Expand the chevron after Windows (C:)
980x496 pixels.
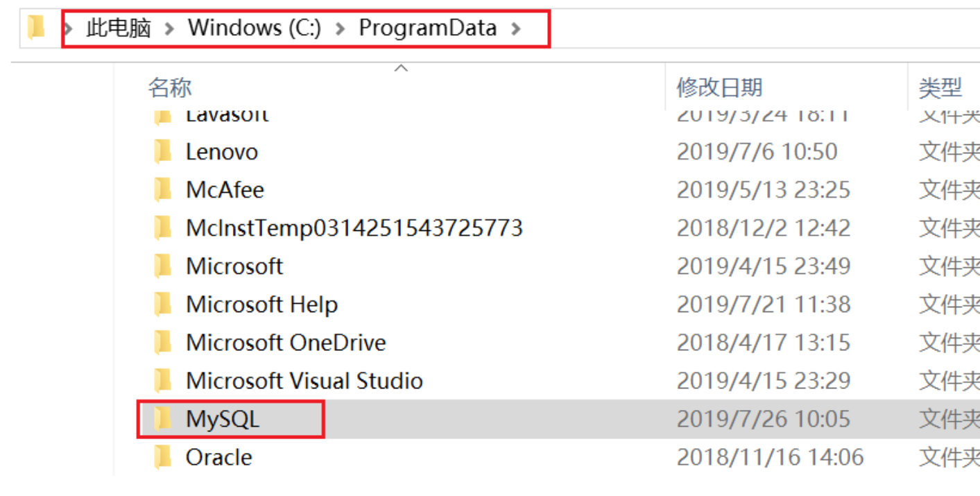[340, 28]
